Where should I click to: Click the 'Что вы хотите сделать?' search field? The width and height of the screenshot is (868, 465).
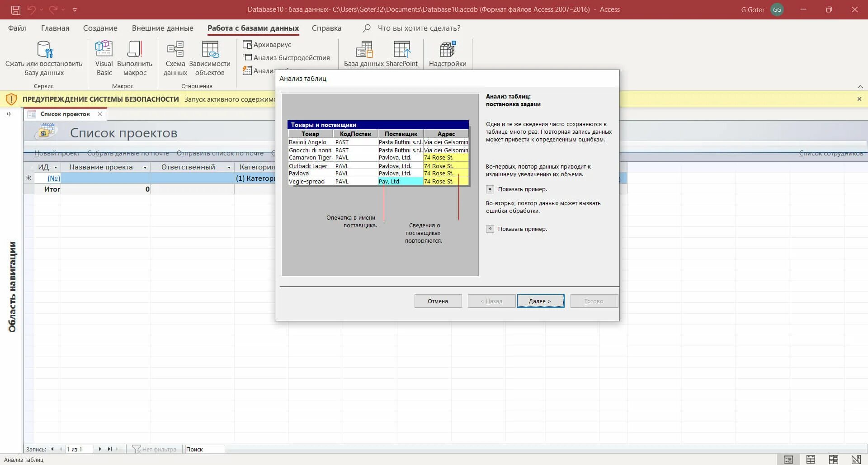(x=419, y=28)
